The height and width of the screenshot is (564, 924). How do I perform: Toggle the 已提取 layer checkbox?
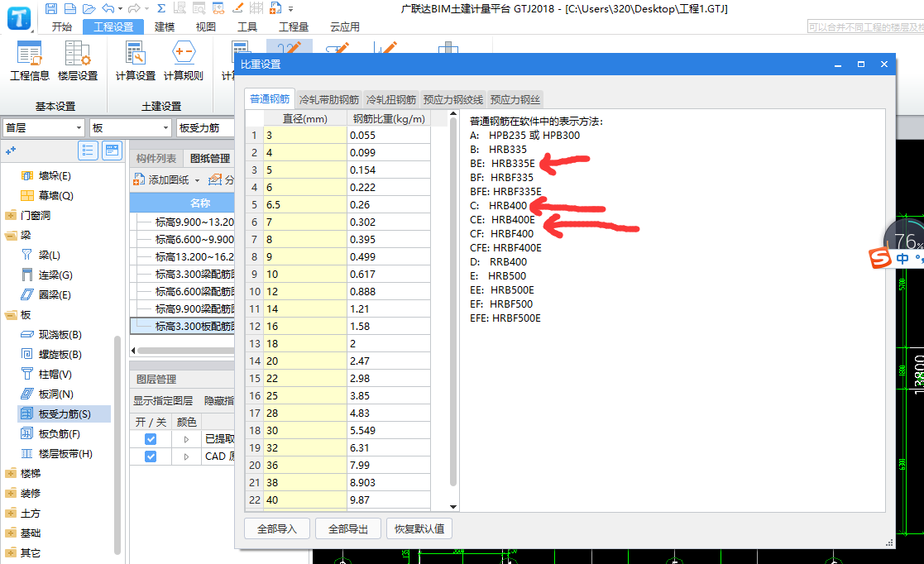tap(151, 439)
